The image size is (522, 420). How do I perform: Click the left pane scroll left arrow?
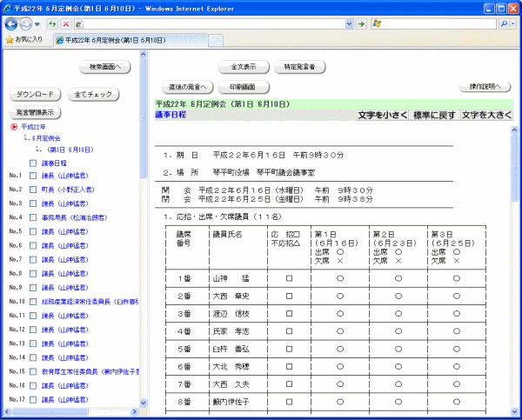[7, 411]
